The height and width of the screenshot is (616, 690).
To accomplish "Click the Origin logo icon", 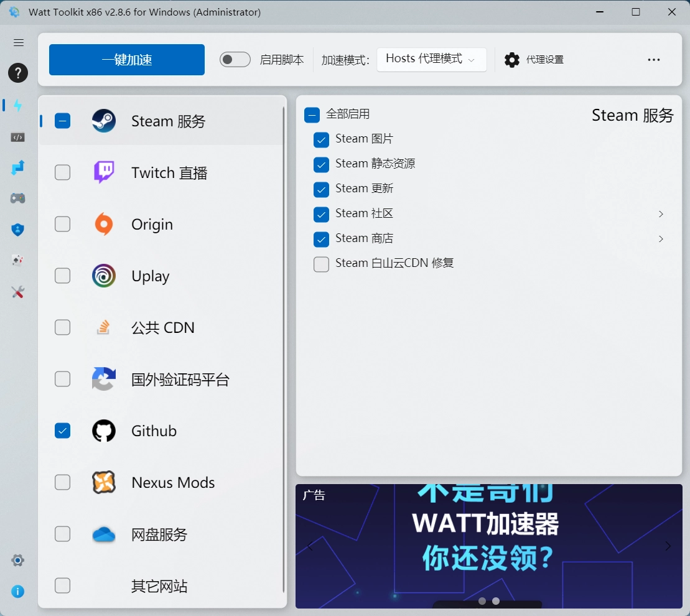I will pyautogui.click(x=104, y=224).
